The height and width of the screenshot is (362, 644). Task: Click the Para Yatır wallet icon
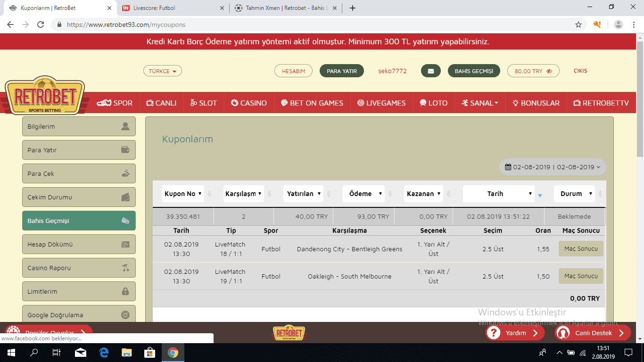125,150
